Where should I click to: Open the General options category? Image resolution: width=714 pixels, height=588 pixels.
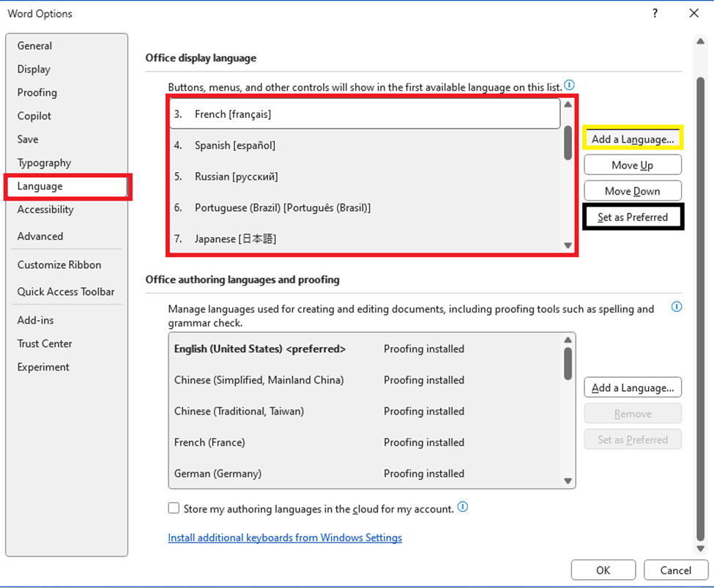[x=67, y=46]
